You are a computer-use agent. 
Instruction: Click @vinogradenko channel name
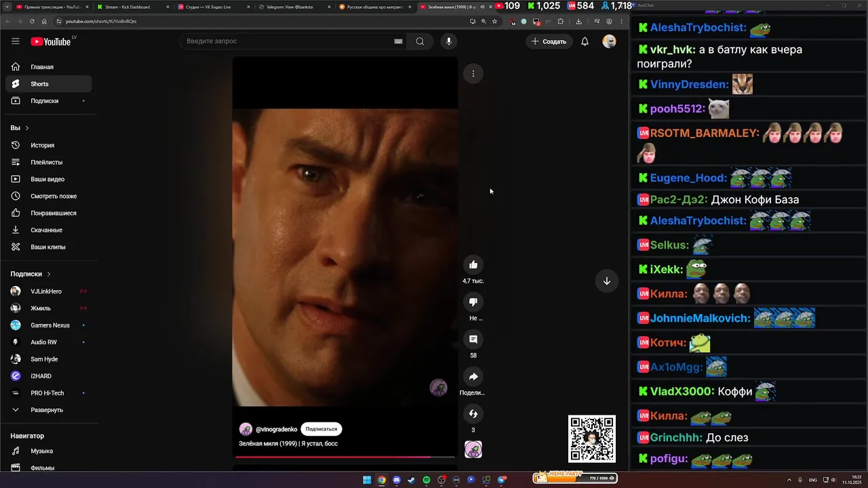pos(276,429)
